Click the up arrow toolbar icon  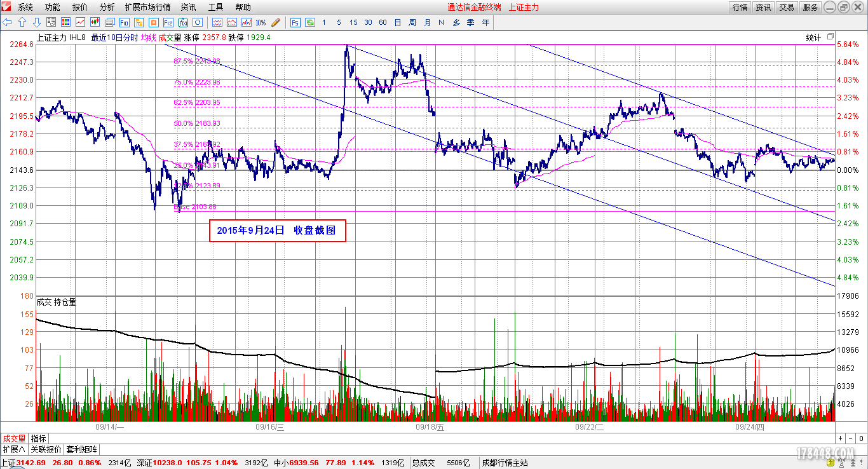22,22
